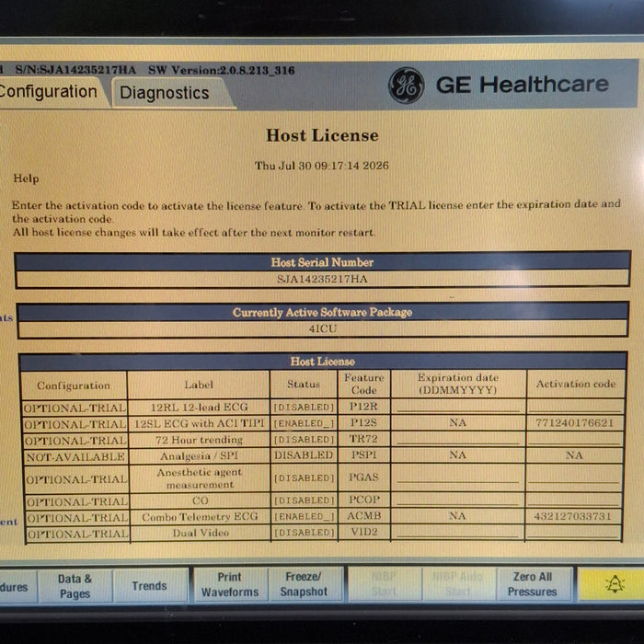Toggle the Dual Video DISABLED status
644x644 pixels.
(304, 533)
